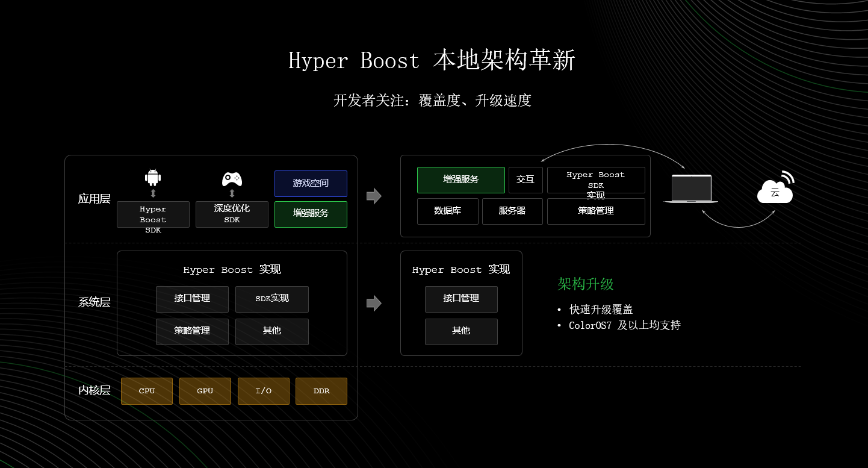Collapse the 内核层 section
Viewport: 868px width, 468px height.
click(94, 390)
